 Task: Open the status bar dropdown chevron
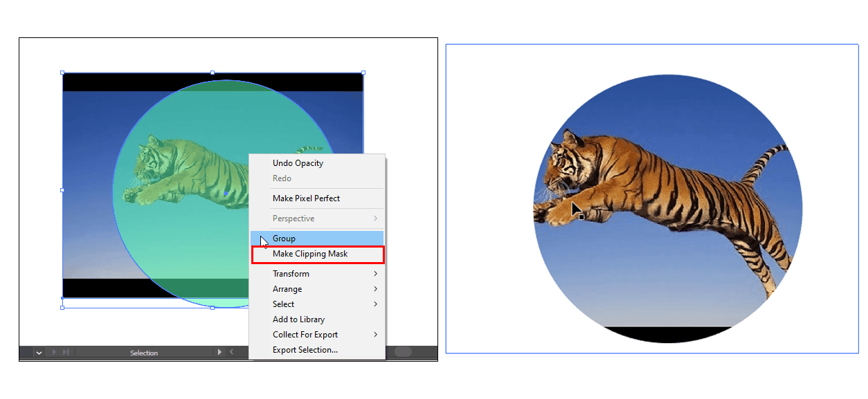39,353
